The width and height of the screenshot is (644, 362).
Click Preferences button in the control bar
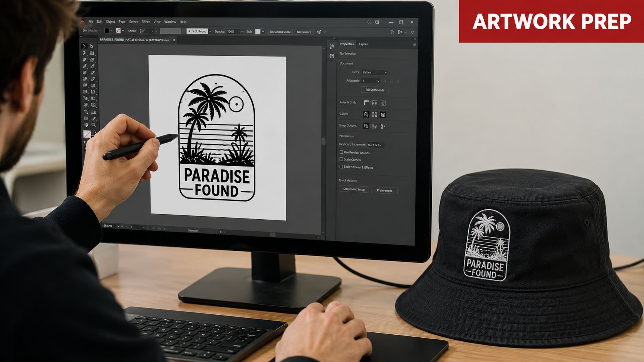(x=304, y=32)
